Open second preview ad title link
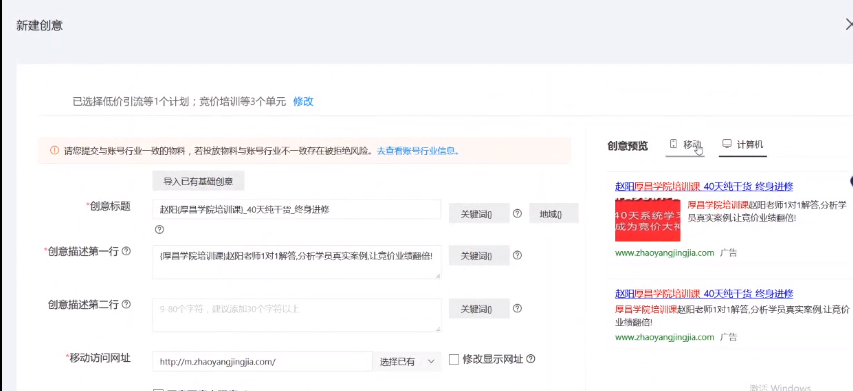853x391 pixels. point(704,294)
